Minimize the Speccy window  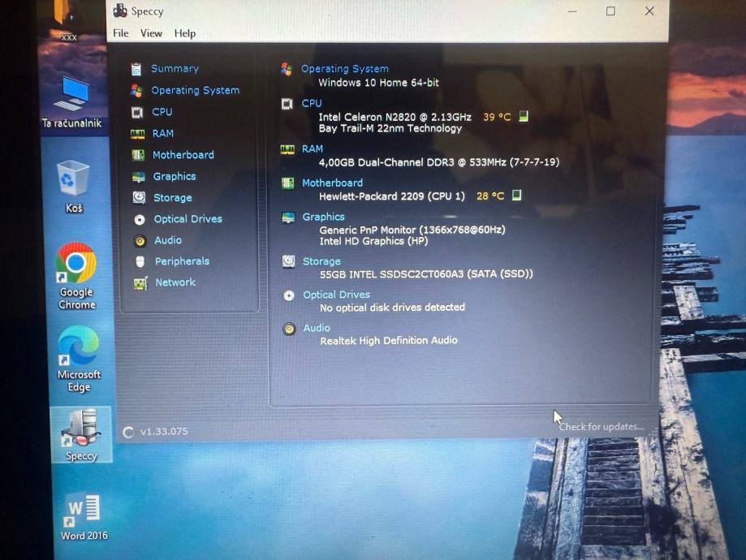[572, 11]
